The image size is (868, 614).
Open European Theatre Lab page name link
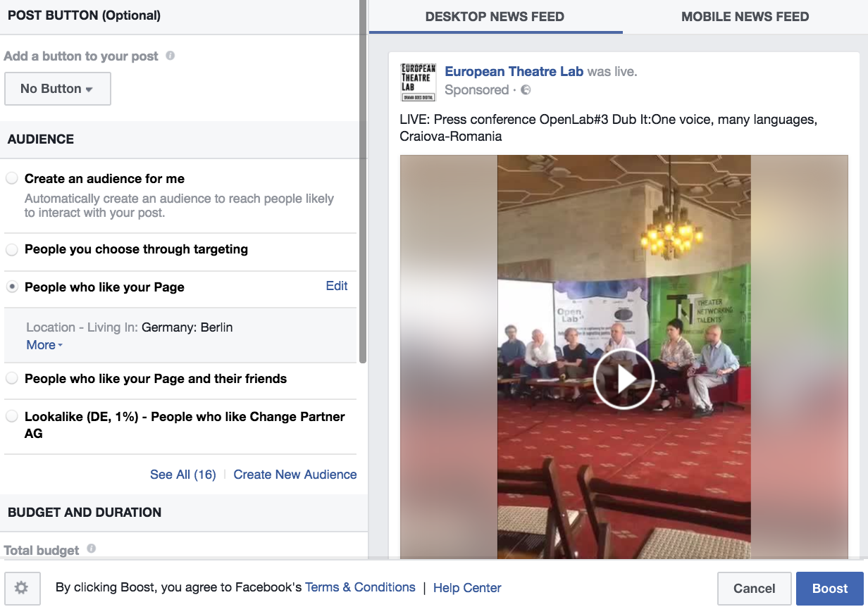(x=514, y=72)
